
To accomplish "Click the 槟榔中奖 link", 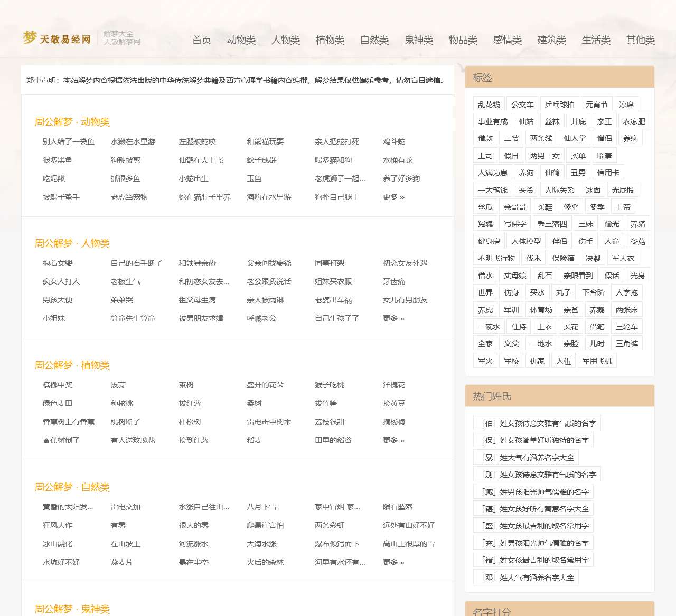I will [x=58, y=385].
